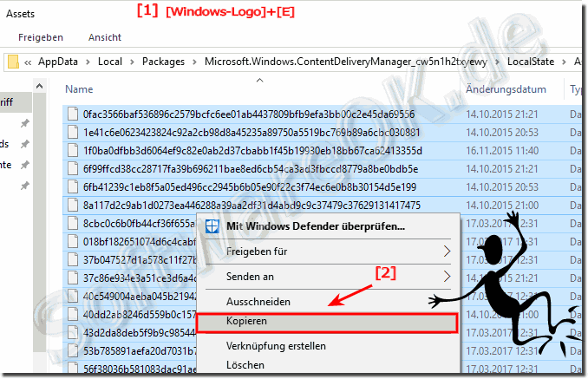The image size is (588, 379).
Task: Select file icon of 1f0ba0dfbb3d6064ef…
Action: (73, 150)
